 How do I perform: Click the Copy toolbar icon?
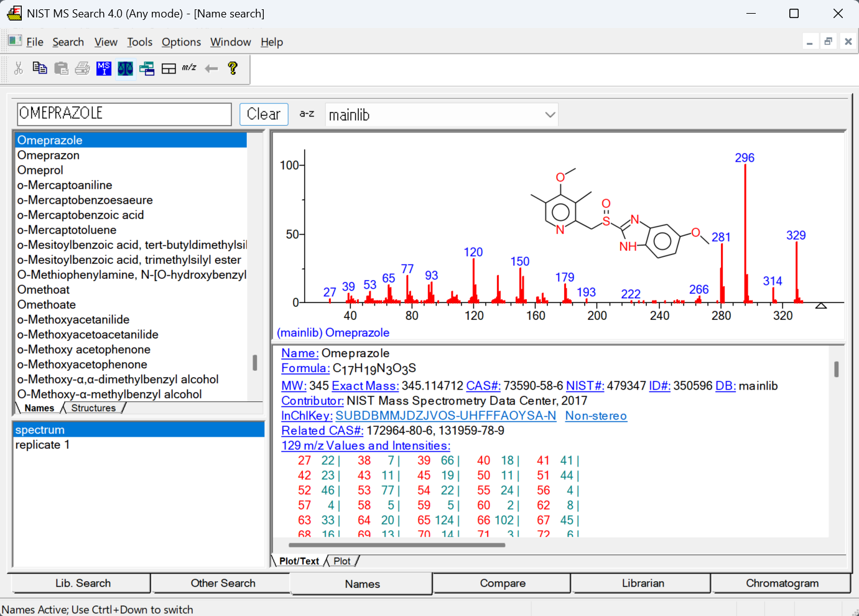[x=40, y=68]
